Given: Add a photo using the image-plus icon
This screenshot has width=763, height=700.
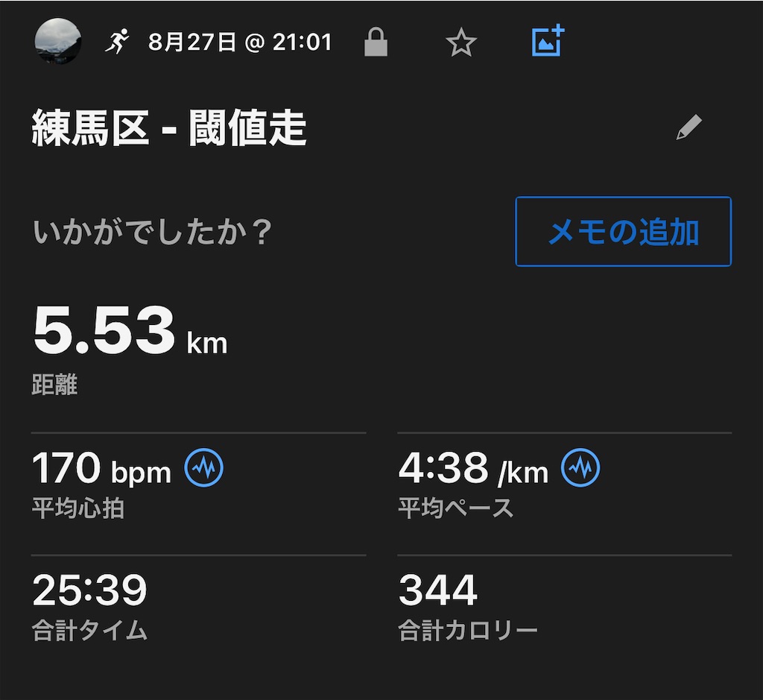Looking at the screenshot, I should [548, 40].
